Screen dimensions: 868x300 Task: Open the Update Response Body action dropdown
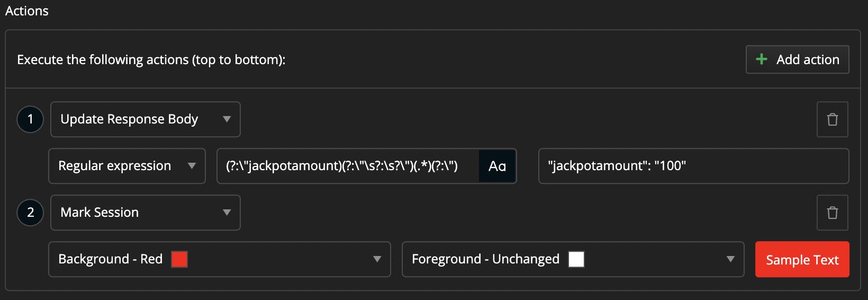coord(145,119)
